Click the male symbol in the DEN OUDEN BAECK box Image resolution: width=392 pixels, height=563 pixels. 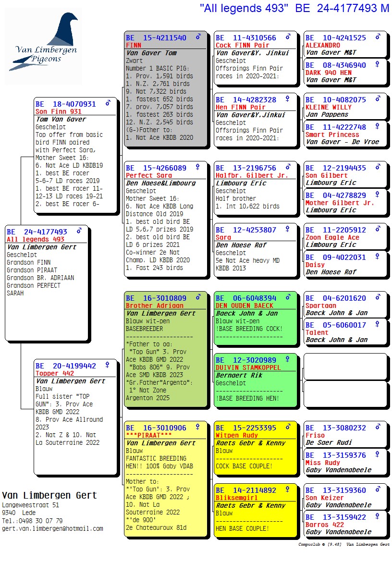coord(288,297)
